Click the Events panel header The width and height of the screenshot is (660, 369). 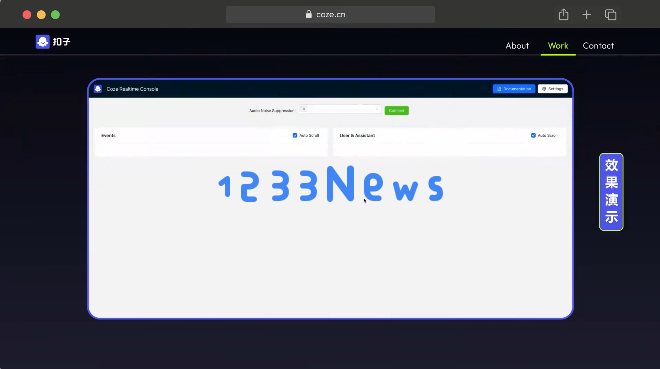(x=211, y=135)
